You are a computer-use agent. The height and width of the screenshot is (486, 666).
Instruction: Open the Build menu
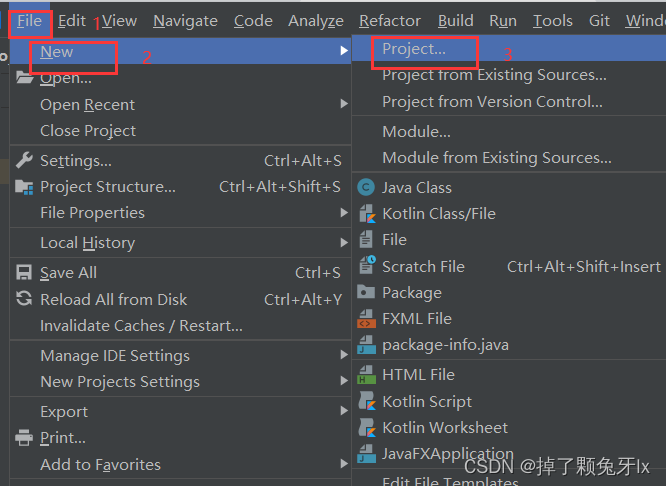click(456, 21)
